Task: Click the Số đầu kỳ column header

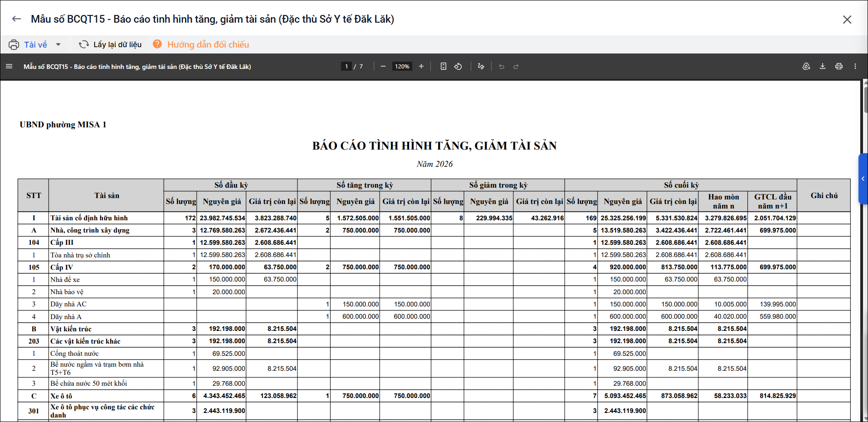Action: click(231, 185)
